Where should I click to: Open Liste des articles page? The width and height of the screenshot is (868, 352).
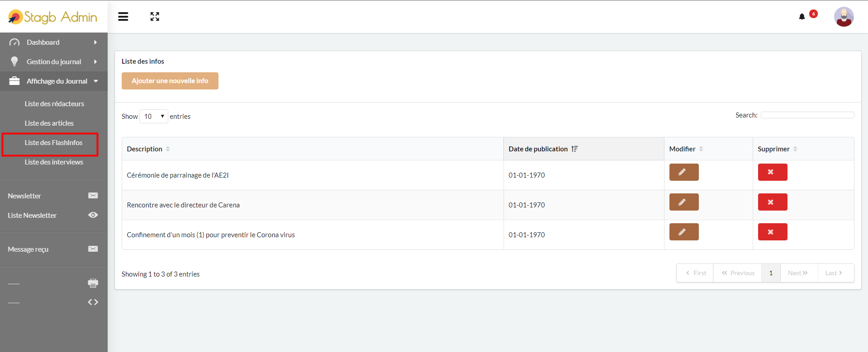click(x=49, y=123)
